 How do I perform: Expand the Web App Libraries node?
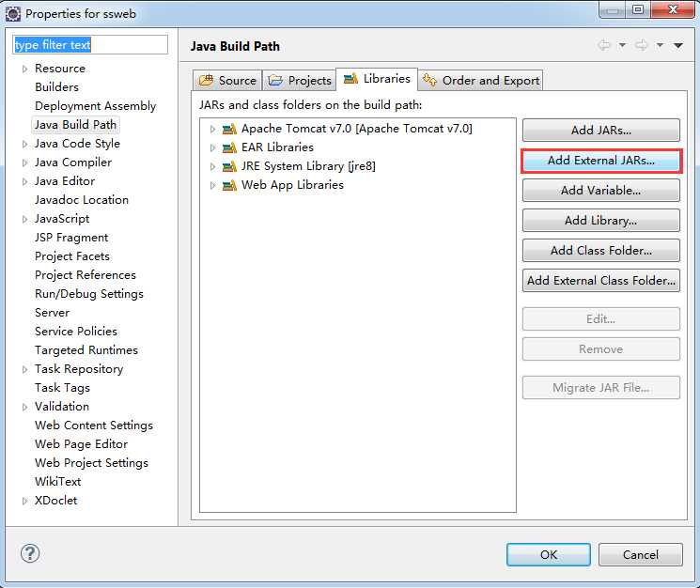212,186
